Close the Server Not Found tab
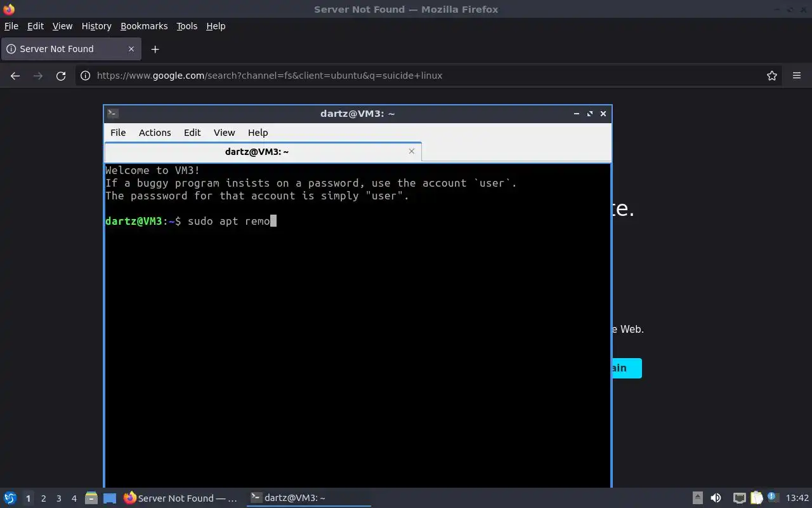812x508 pixels. 131,49
